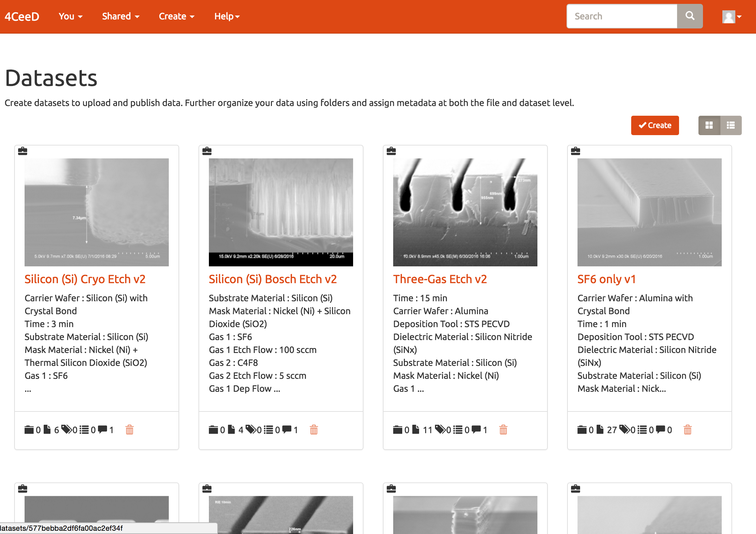The width and height of the screenshot is (756, 534).
Task: Open the Three-Gas Etch v2 dataset link
Action: [x=440, y=279]
